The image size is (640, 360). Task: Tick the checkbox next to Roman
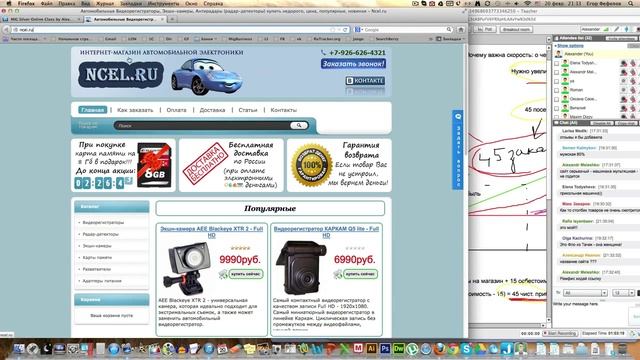pos(556,90)
